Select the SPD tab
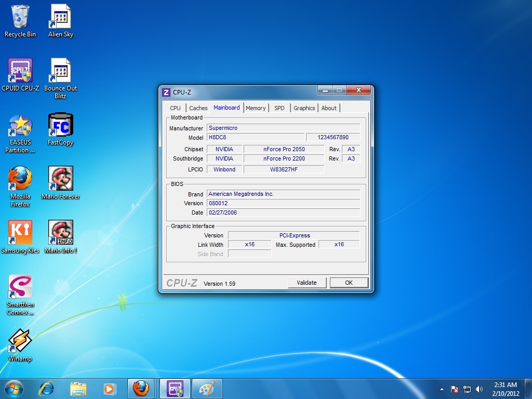This screenshot has width=532, height=399. 280,108
